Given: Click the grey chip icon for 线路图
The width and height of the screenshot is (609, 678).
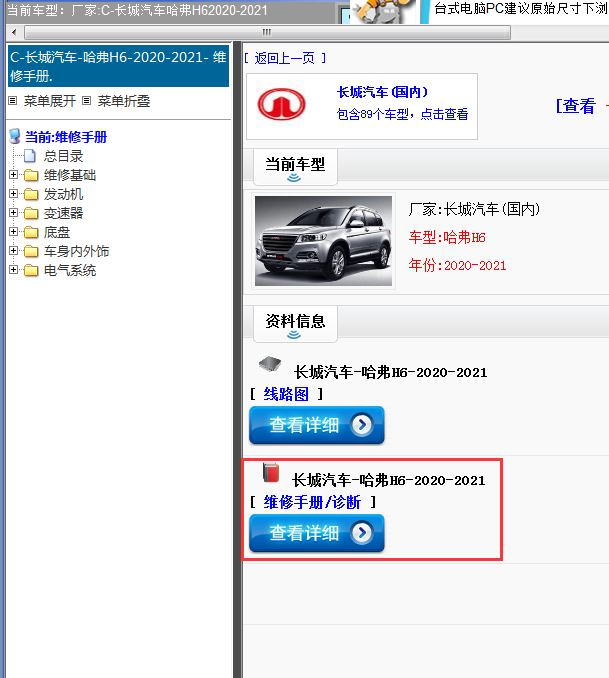Looking at the screenshot, I should (270, 364).
